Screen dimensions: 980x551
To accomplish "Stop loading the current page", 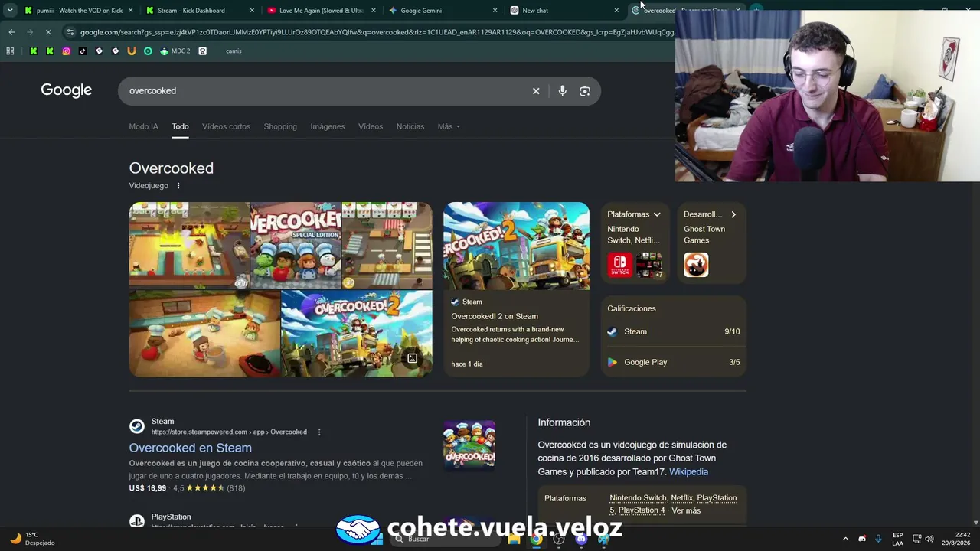I will (47, 32).
